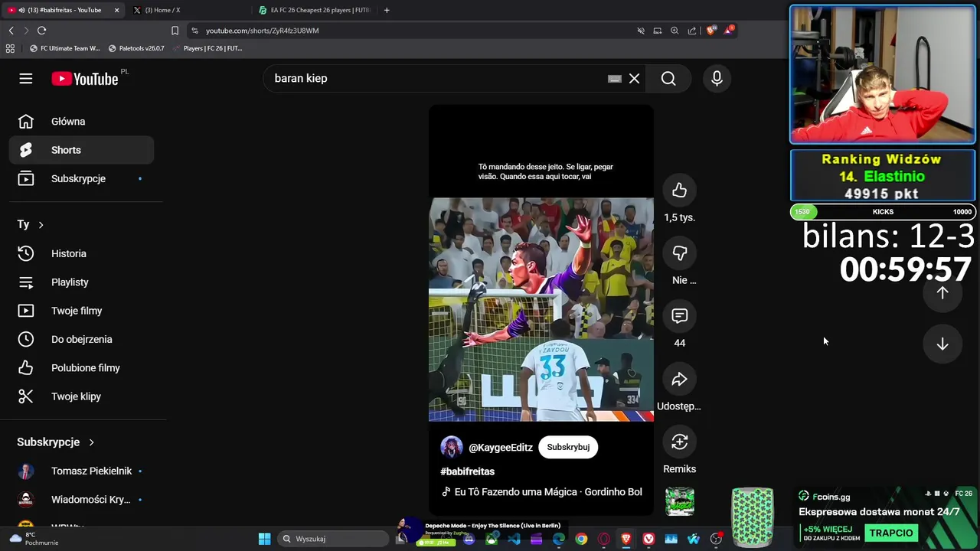Click the TRAPCIO code button in the Fcoins ad
This screenshot has width=980, height=551.
891,533
